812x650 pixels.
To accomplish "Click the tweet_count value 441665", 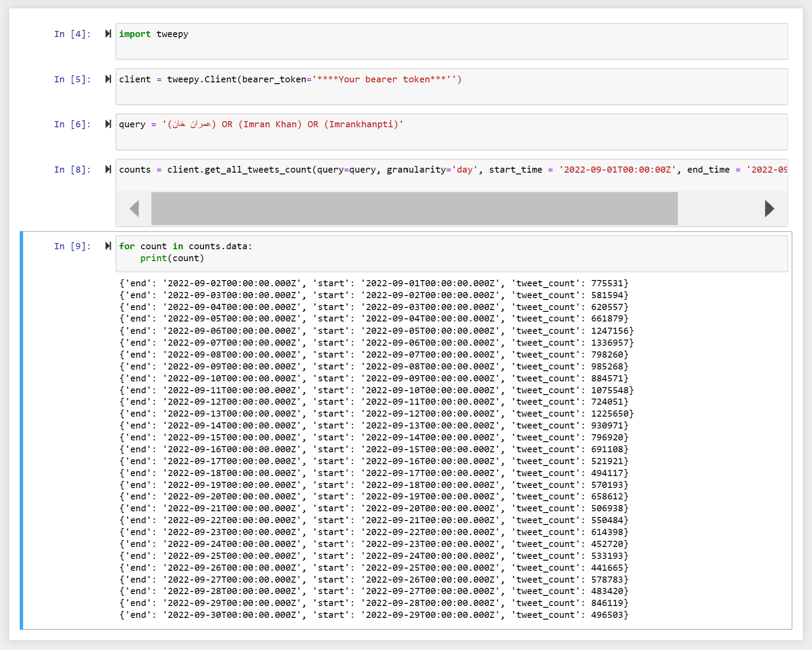I will tap(607, 568).
